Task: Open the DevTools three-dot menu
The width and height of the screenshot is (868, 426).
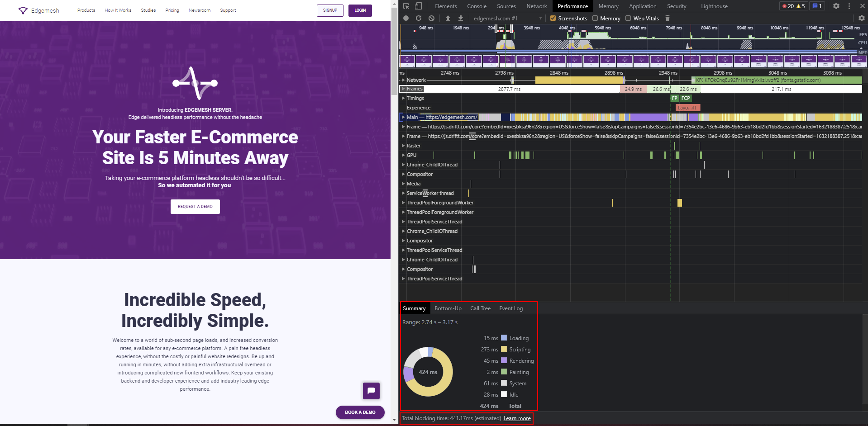Action: click(x=849, y=6)
